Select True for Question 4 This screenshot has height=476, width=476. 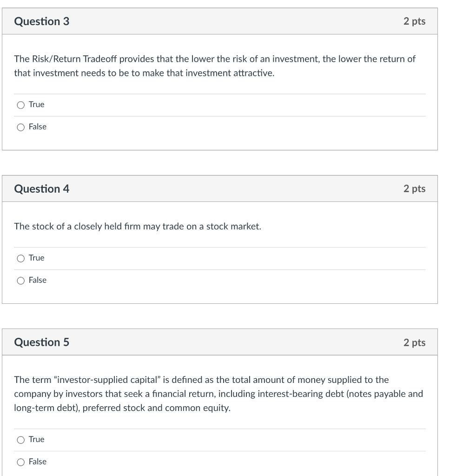[x=21, y=258]
